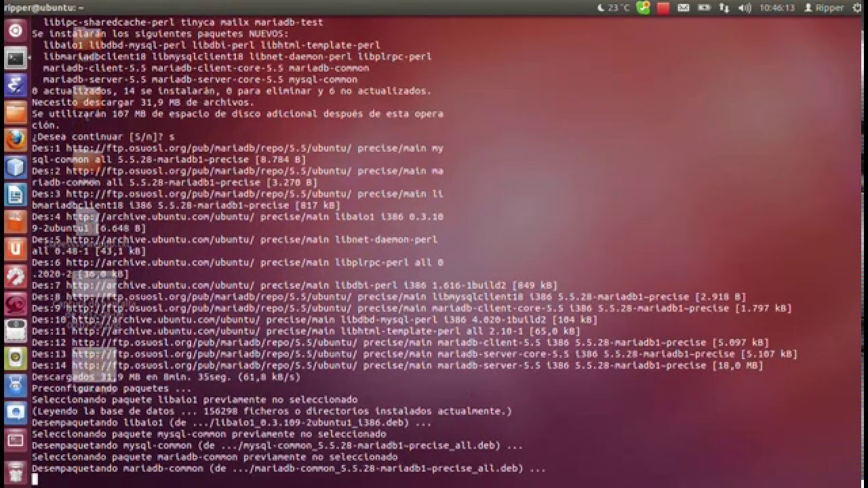Click the 'Preconfigurando paquetes ...' line

[111, 388]
